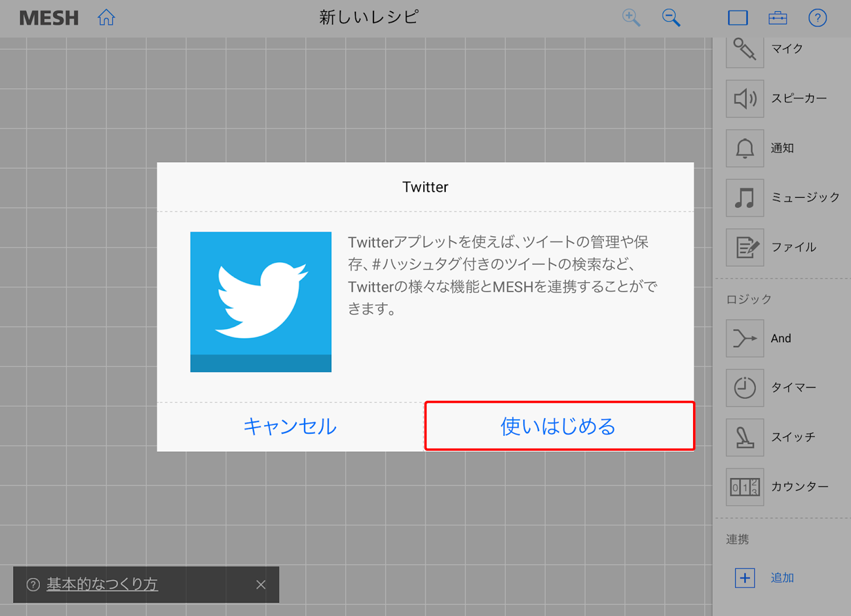851x616 pixels.
Task: Zoom out on the recipe canvas
Action: click(x=671, y=18)
